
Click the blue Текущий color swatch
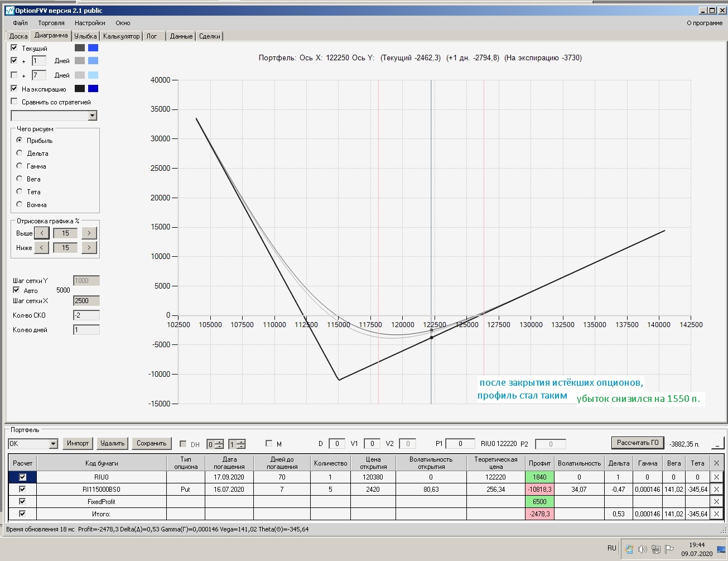(93, 48)
